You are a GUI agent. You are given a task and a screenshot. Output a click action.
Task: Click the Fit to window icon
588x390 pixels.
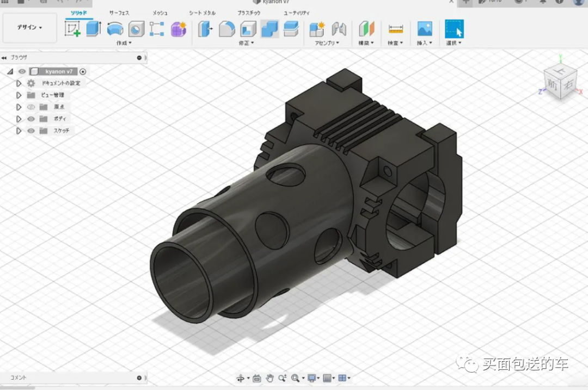coord(296,379)
